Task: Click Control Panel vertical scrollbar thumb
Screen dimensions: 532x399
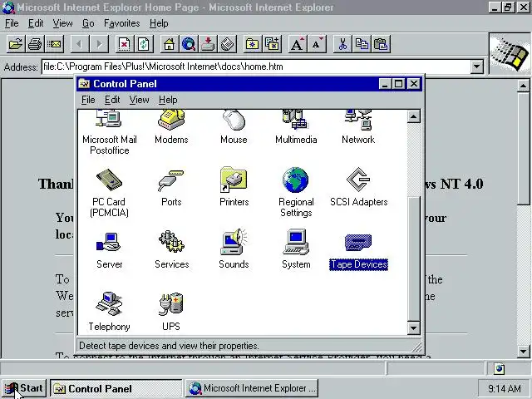Action: coord(414,259)
